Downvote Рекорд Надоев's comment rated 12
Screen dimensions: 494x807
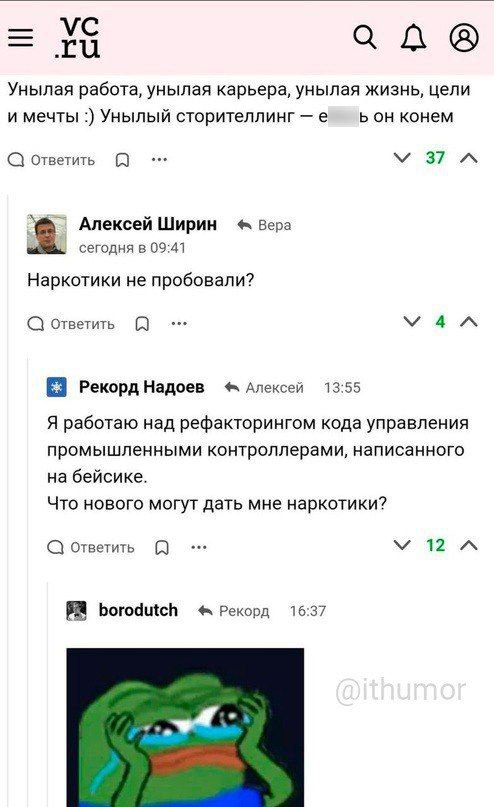402,545
